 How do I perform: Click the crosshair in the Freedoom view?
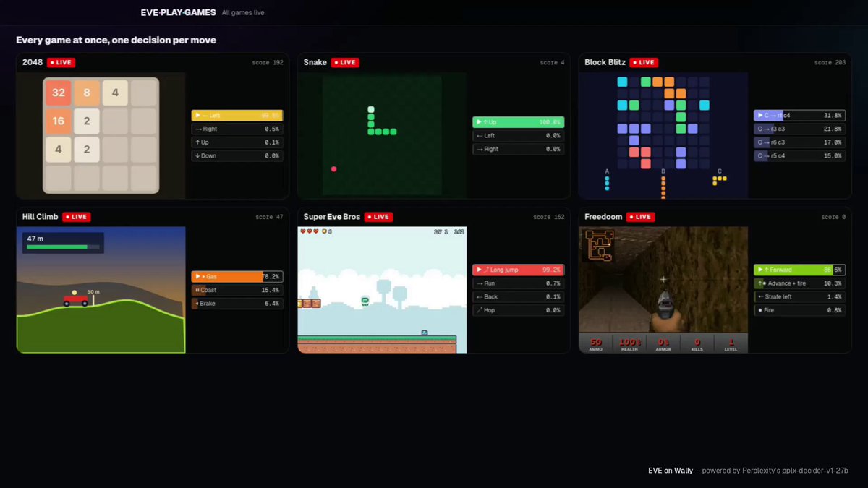click(663, 278)
